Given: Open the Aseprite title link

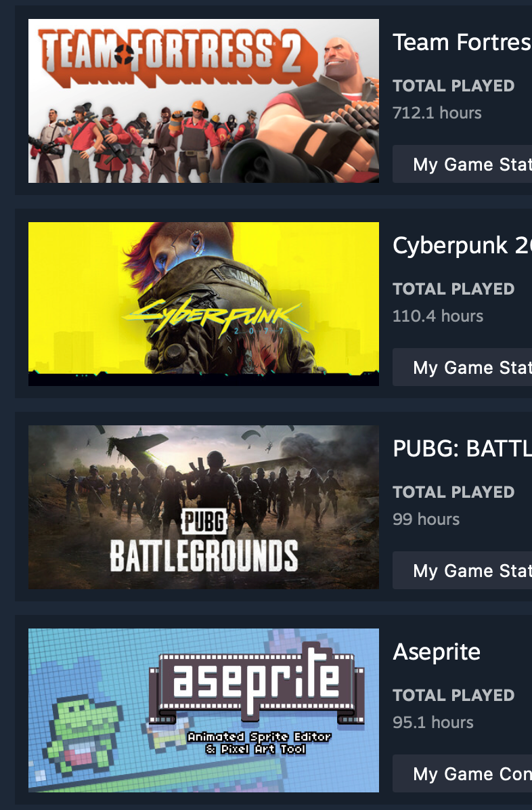Looking at the screenshot, I should point(437,652).
